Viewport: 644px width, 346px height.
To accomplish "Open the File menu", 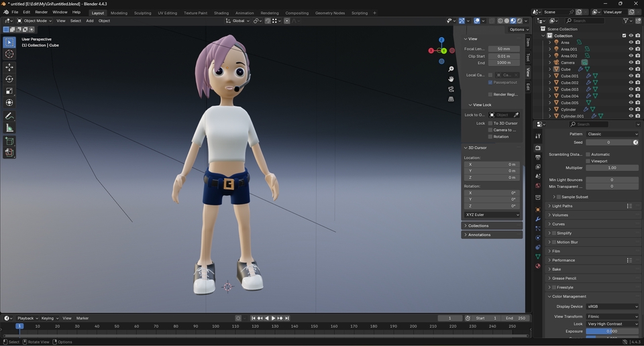I will point(15,12).
